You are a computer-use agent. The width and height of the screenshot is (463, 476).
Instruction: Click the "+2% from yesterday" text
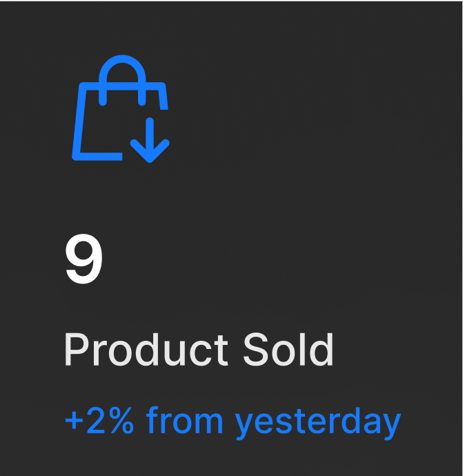click(233, 420)
